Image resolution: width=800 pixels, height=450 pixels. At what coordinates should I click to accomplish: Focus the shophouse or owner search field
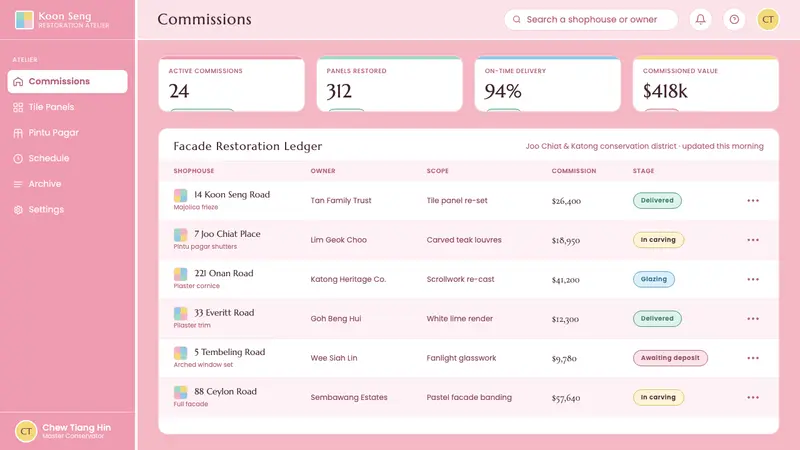pos(591,19)
